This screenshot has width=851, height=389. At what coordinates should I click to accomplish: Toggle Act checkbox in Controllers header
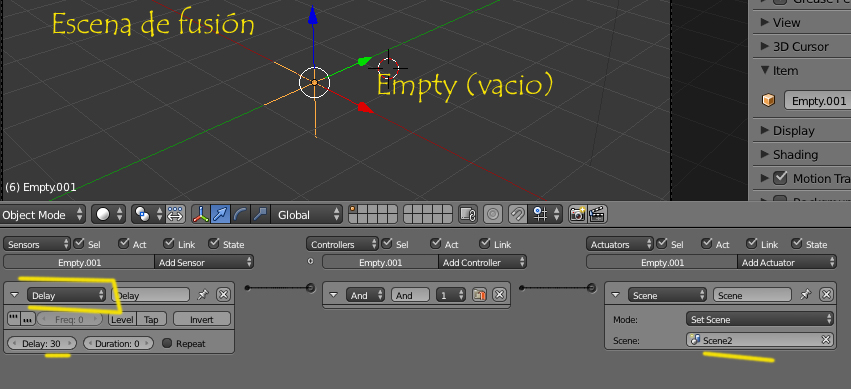click(436, 243)
